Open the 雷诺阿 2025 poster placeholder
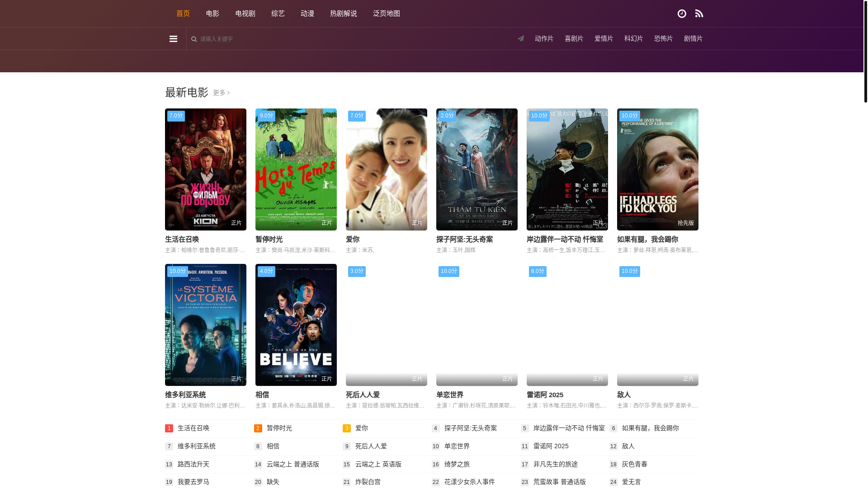868x488 pixels. coord(567,325)
